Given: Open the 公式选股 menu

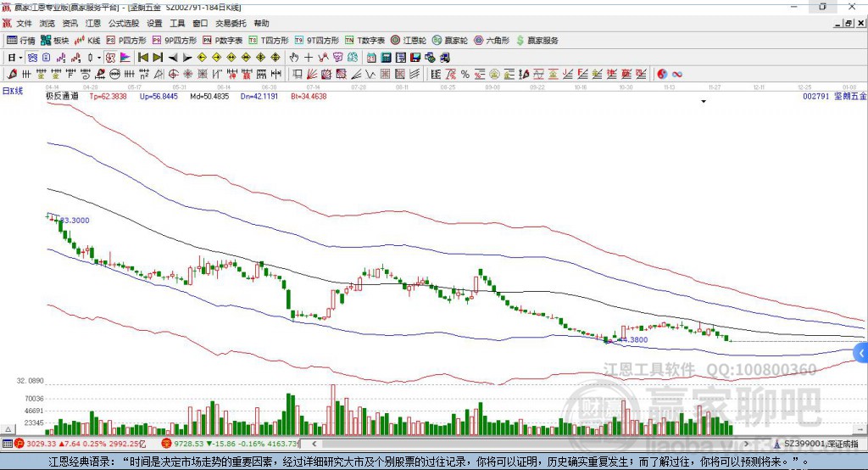Looking at the screenshot, I should click(124, 23).
